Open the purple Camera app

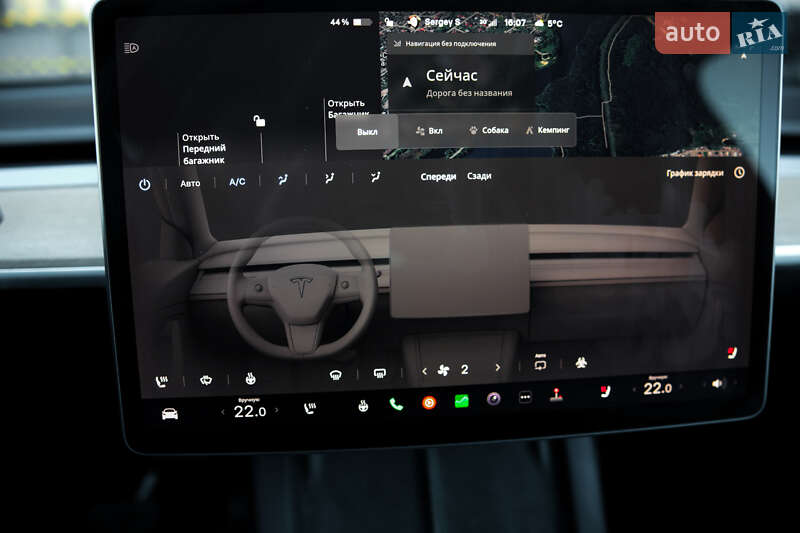(493, 399)
